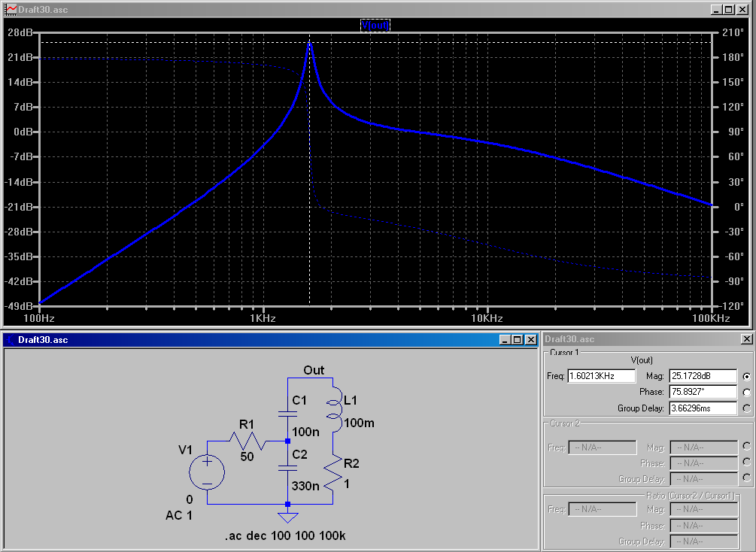The width and height of the screenshot is (756, 552).
Task: Click the 1KHz label on the frequency axis
Action: (263, 318)
